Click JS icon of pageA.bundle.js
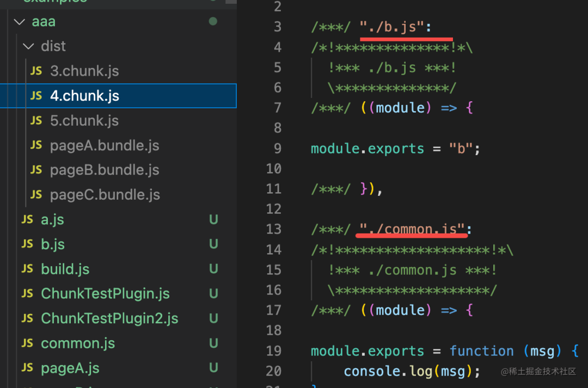 (36, 145)
